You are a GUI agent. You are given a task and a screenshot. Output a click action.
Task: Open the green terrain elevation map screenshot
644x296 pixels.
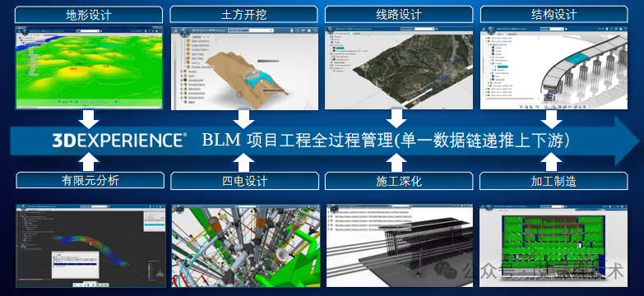pos(89,67)
